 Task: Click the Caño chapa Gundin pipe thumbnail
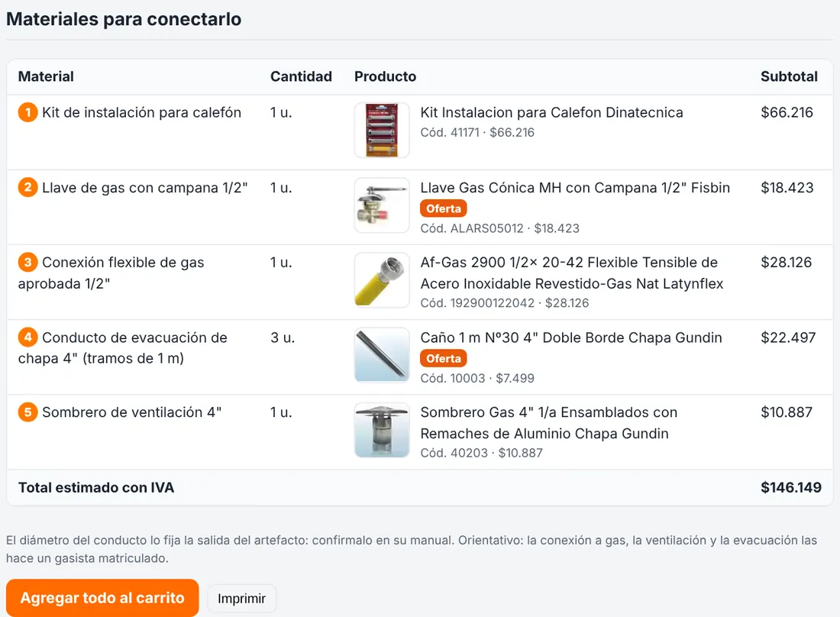coord(382,355)
